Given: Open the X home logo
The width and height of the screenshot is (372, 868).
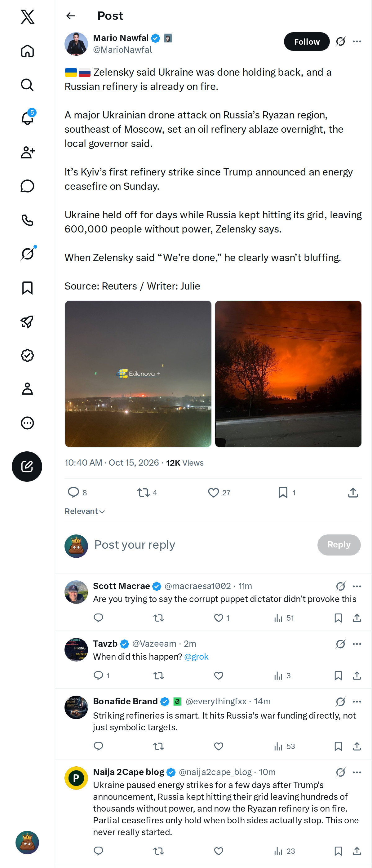Looking at the screenshot, I should point(27,16).
